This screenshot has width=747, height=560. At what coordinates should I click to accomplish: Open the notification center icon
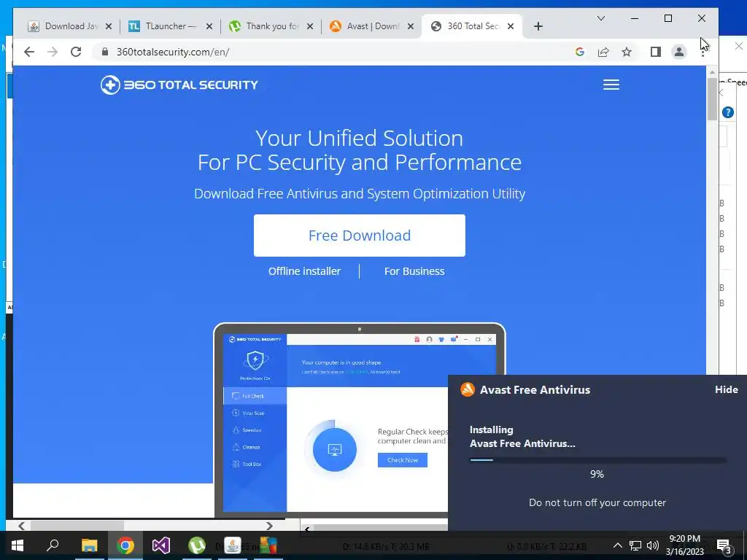(x=724, y=546)
